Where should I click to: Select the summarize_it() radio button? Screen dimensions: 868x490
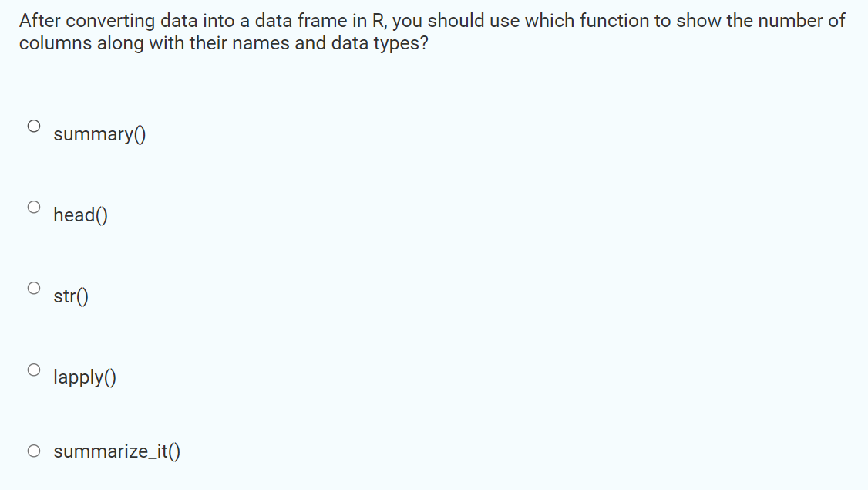tap(34, 451)
